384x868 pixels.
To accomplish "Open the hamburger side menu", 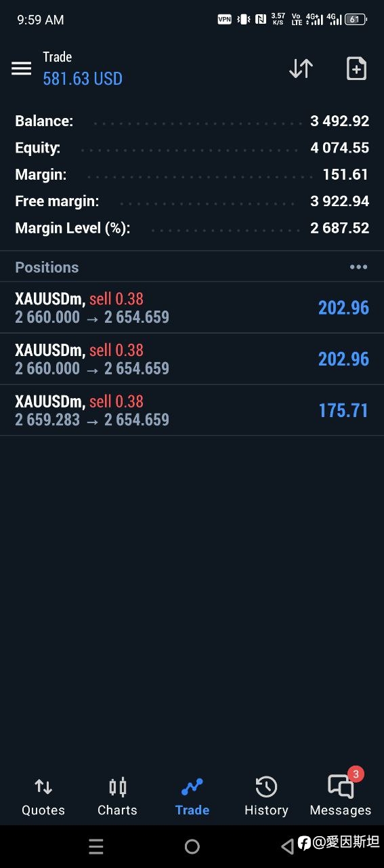I will pyautogui.click(x=21, y=68).
